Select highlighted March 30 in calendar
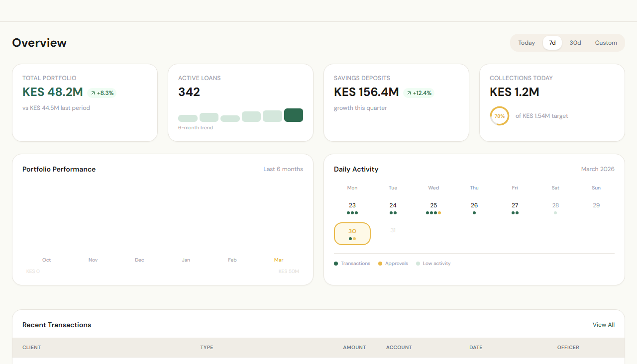Screen dimensions: 637x364 [x=352, y=234]
